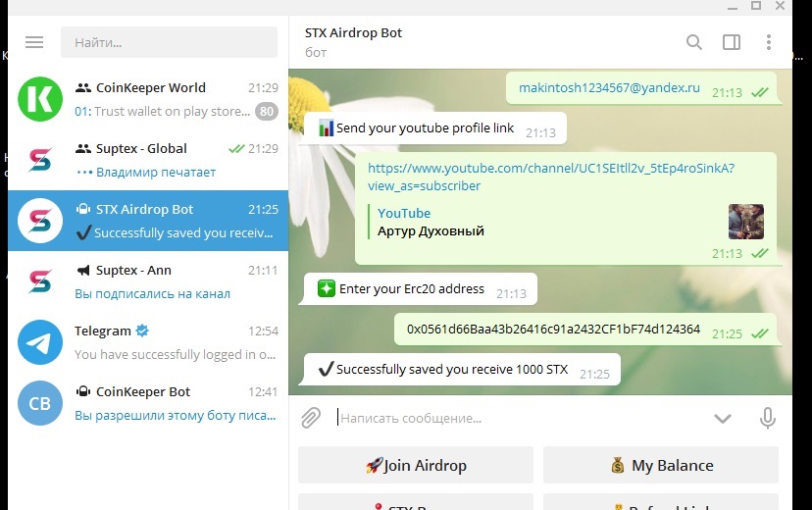Click the YouTube preview thumbnail image
The height and width of the screenshot is (510, 812).
click(745, 222)
